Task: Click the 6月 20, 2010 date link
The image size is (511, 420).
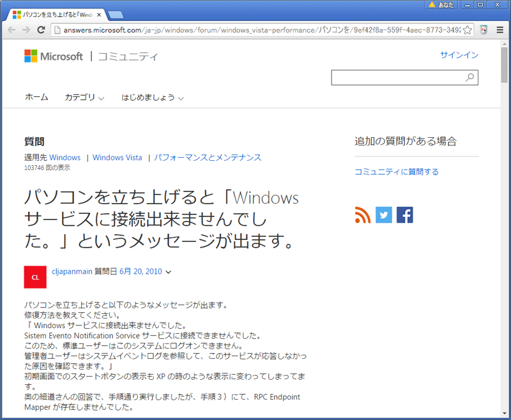Action: pyautogui.click(x=141, y=271)
